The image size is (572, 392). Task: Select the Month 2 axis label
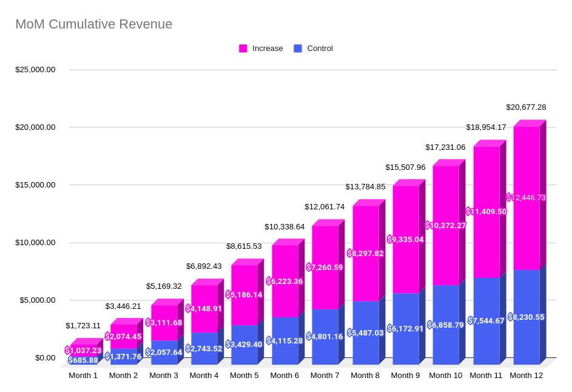point(123,376)
